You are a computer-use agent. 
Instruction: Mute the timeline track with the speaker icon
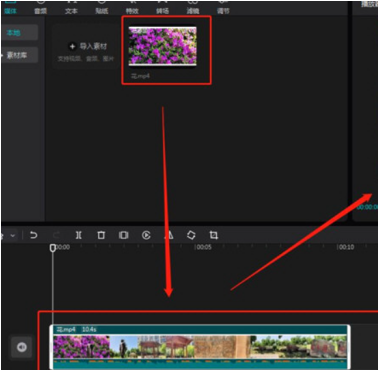coord(22,347)
